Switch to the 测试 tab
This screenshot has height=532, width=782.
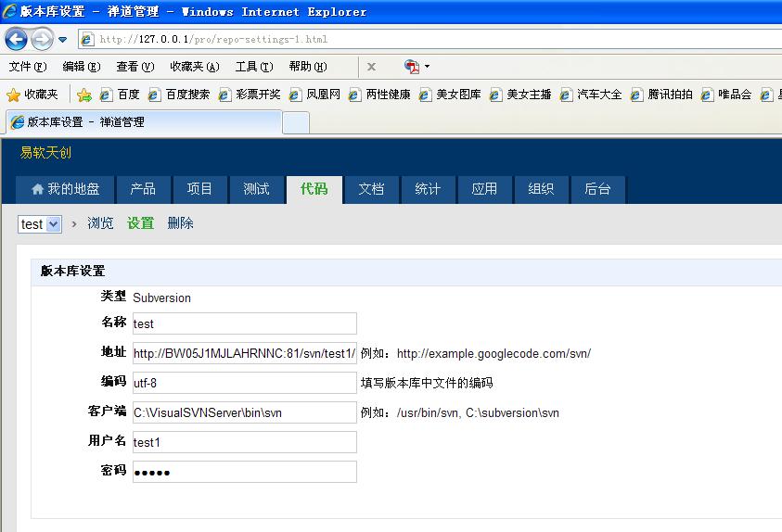point(257,189)
